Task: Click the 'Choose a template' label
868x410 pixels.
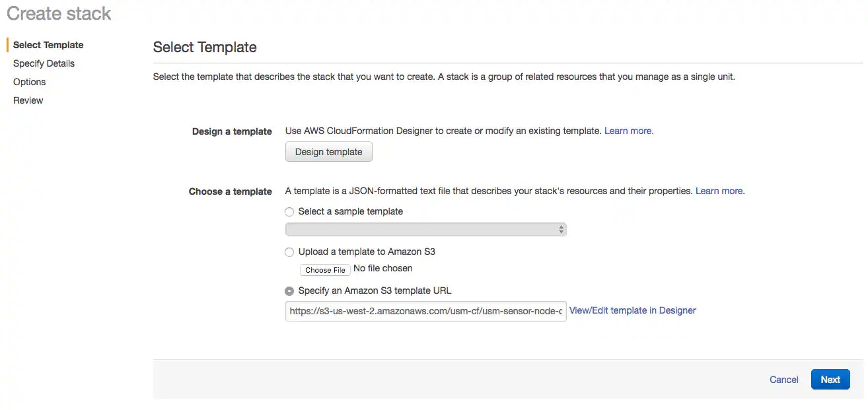Action: [x=231, y=191]
